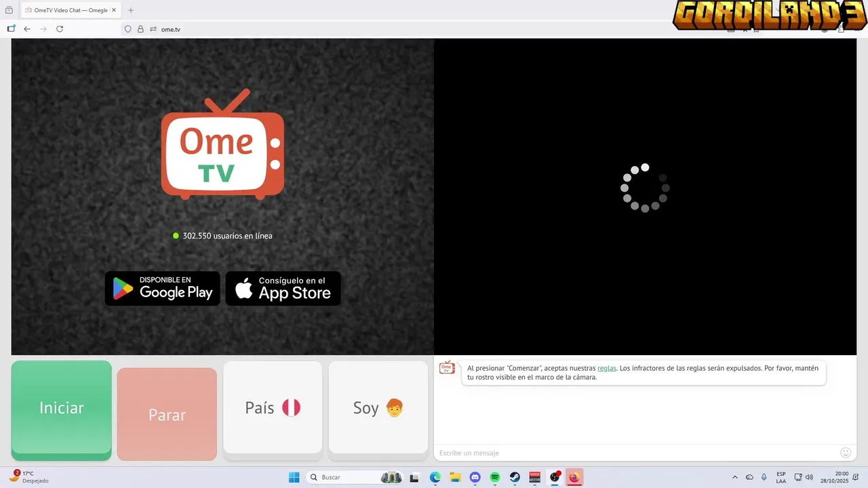The width and height of the screenshot is (868, 488).
Task: Toggle the Firefox sidebar icon
Action: [11, 29]
